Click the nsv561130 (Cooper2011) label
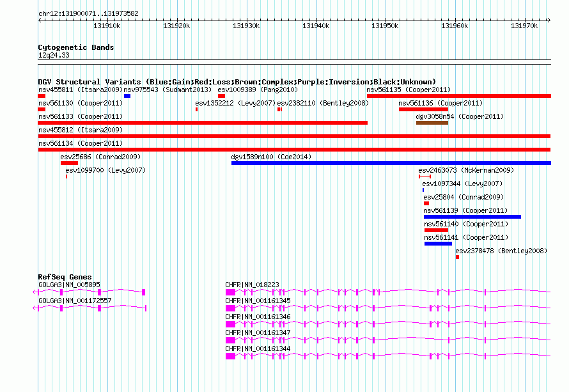The height and width of the screenshot is (392, 569). (x=81, y=103)
